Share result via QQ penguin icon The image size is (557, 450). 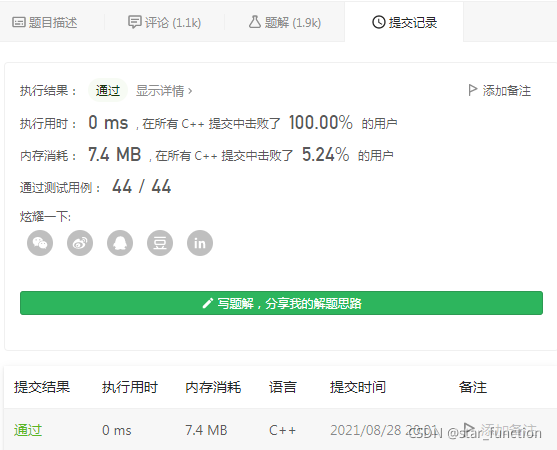click(x=120, y=243)
